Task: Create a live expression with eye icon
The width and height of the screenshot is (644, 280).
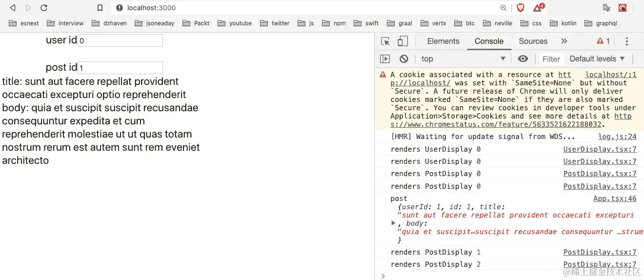Action: coord(523,59)
